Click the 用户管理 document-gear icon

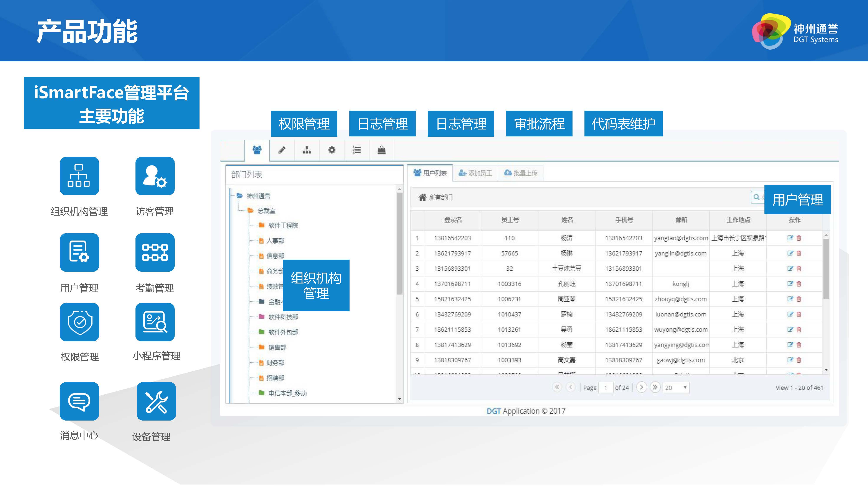tap(79, 252)
